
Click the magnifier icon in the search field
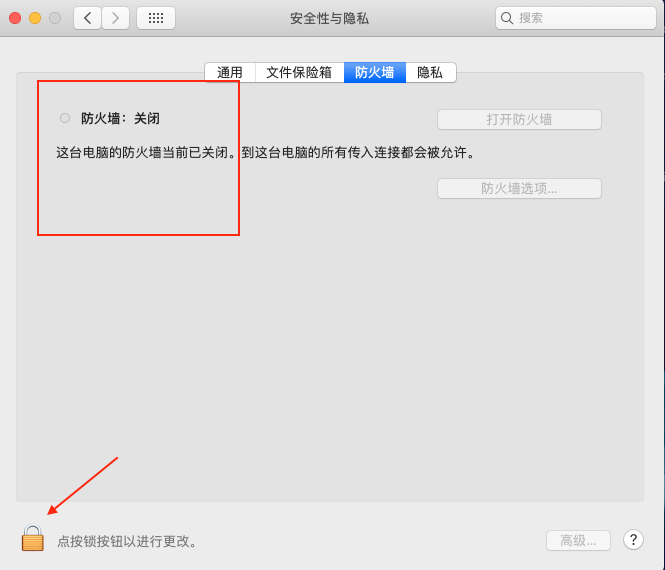tap(507, 18)
